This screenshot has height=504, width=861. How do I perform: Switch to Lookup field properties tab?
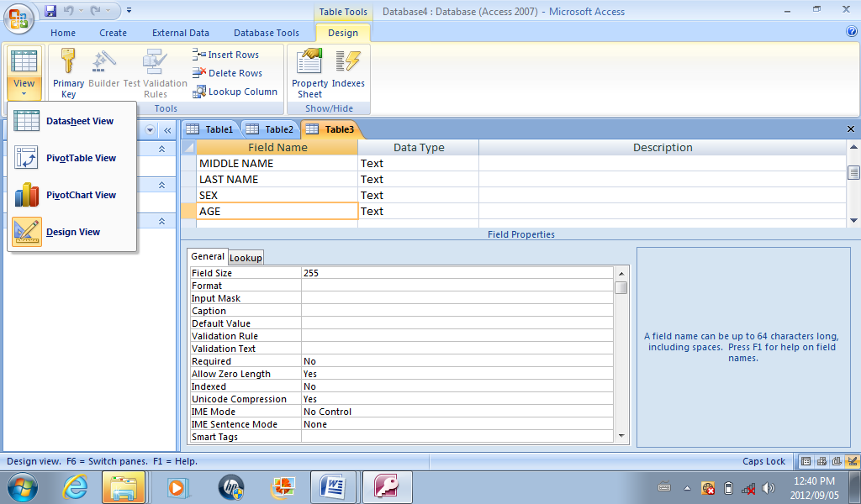click(246, 258)
